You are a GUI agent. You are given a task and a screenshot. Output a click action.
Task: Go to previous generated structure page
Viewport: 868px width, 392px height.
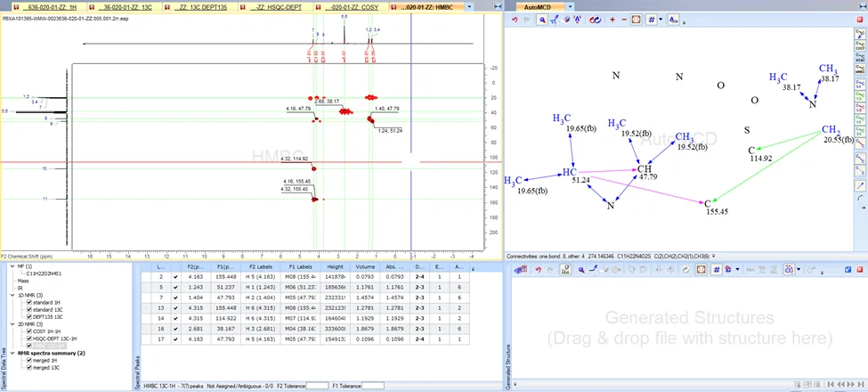[842, 384]
